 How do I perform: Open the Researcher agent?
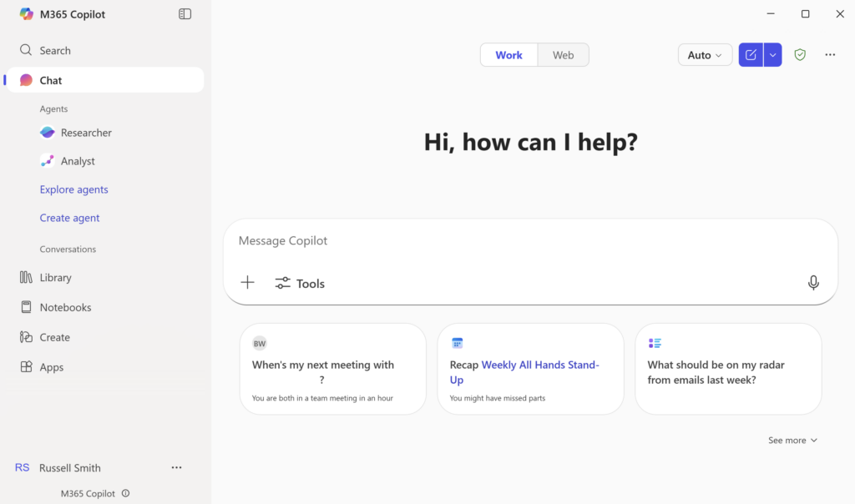pyautogui.click(x=86, y=132)
